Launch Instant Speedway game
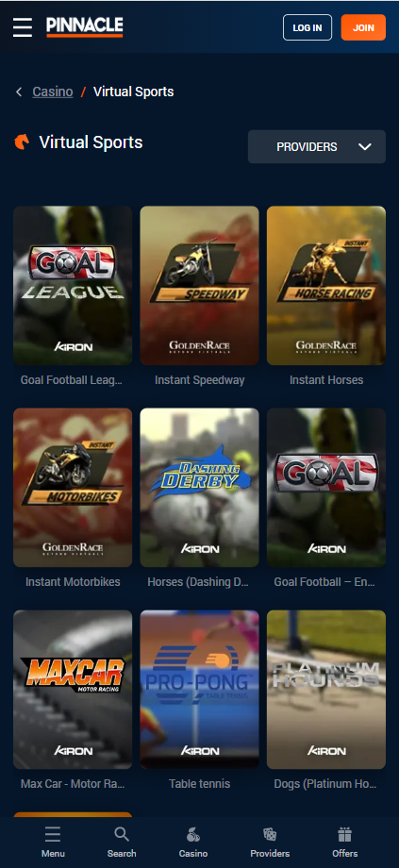This screenshot has height=868, width=399. [x=199, y=286]
